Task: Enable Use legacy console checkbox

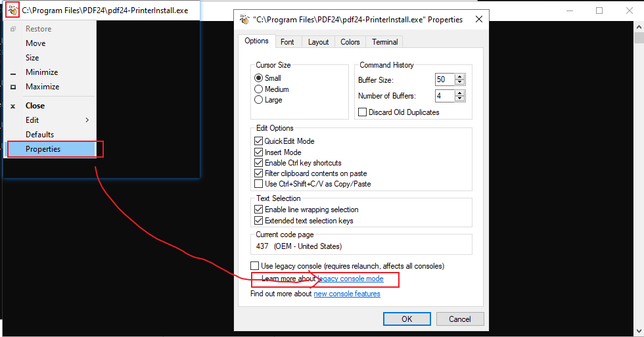Action: tap(255, 266)
